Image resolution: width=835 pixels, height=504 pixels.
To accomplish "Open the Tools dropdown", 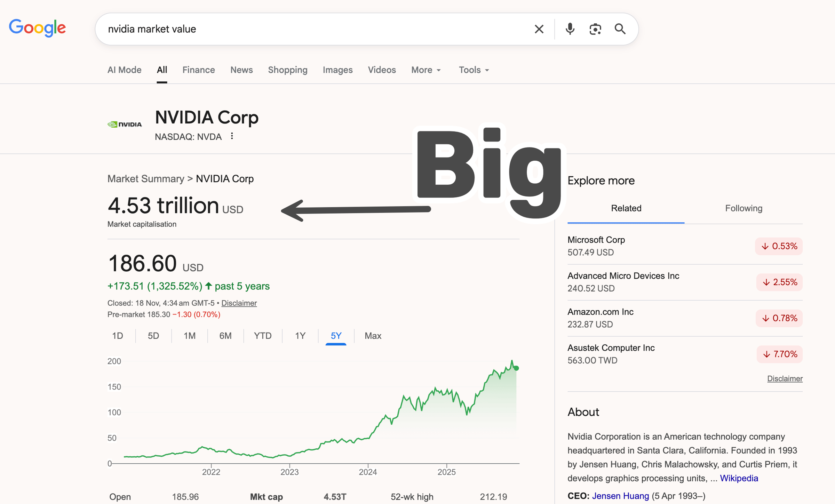I will 474,70.
